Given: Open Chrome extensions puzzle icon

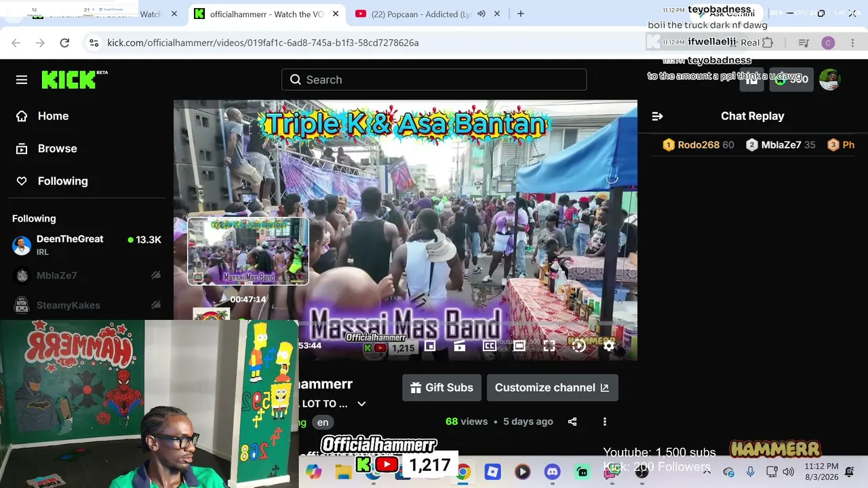Looking at the screenshot, I should (768, 43).
